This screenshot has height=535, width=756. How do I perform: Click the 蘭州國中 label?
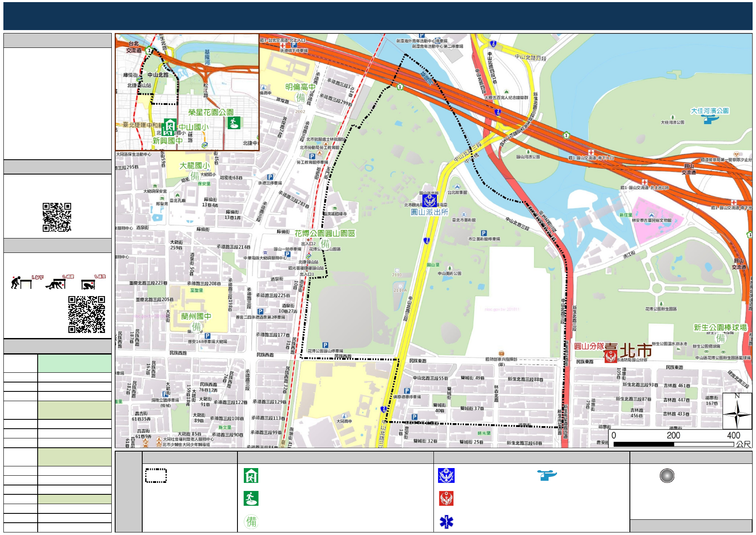[196, 316]
